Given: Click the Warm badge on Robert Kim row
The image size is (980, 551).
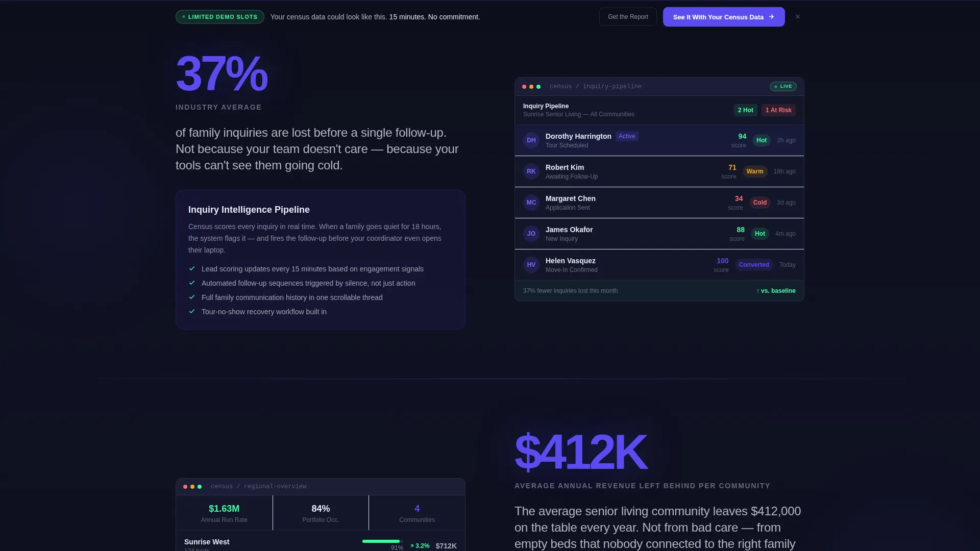Looking at the screenshot, I should [x=755, y=171].
